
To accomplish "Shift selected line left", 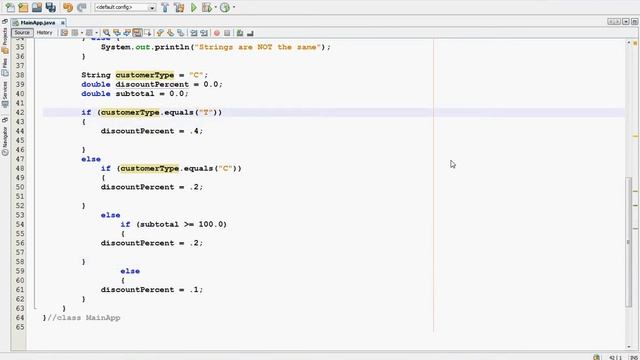I will (x=193, y=33).
